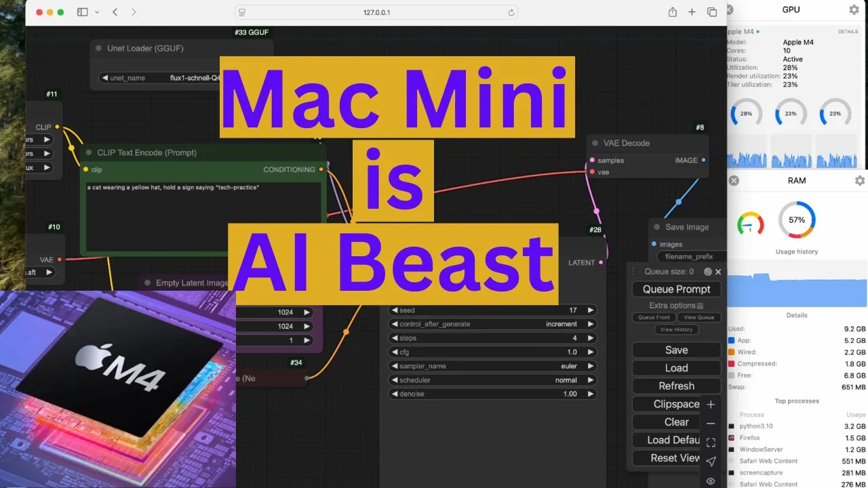Close the ComfyUI queue panel with X
This screenshot has width=868, height=488.
pos(718,271)
